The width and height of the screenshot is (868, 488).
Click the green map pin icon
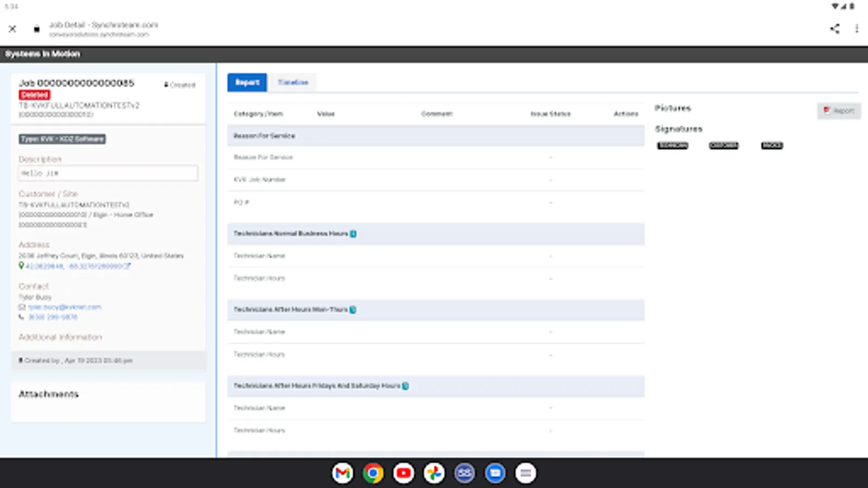(x=21, y=266)
